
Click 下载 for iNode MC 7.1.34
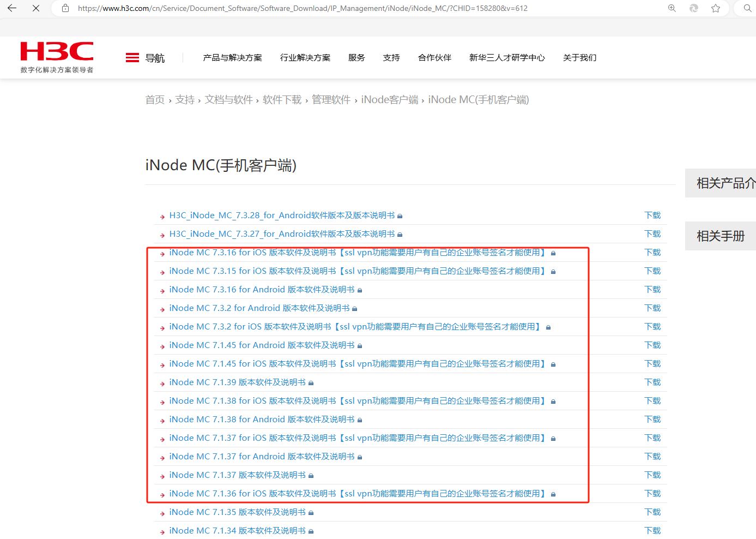[652, 531]
